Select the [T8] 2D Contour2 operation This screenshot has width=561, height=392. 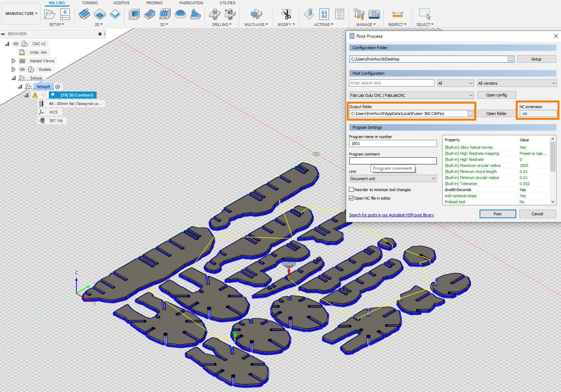point(73,95)
